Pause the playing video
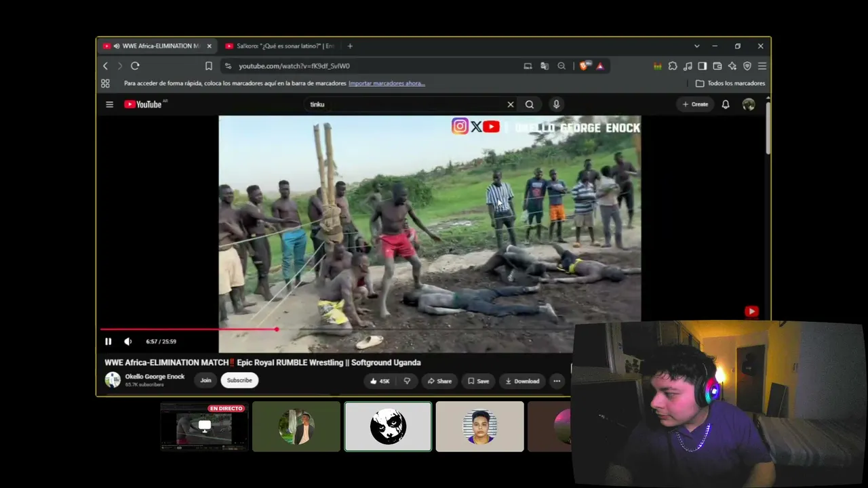 click(108, 342)
